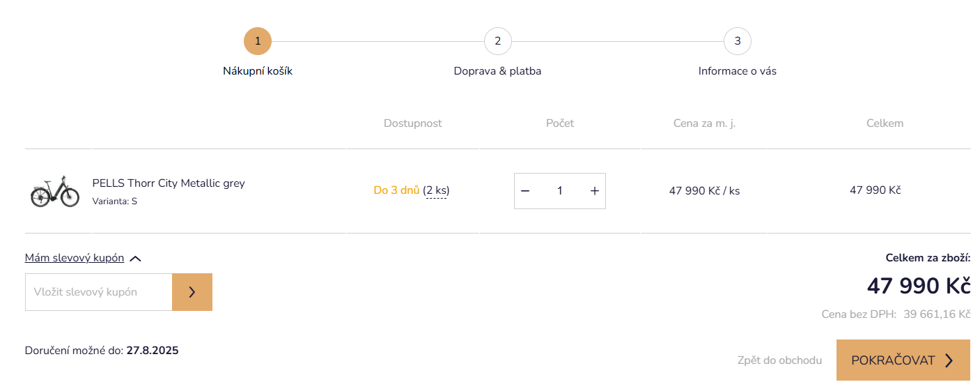The height and width of the screenshot is (389, 980).
Task: Decrease bike quantity with the minus icon
Action: point(526,191)
